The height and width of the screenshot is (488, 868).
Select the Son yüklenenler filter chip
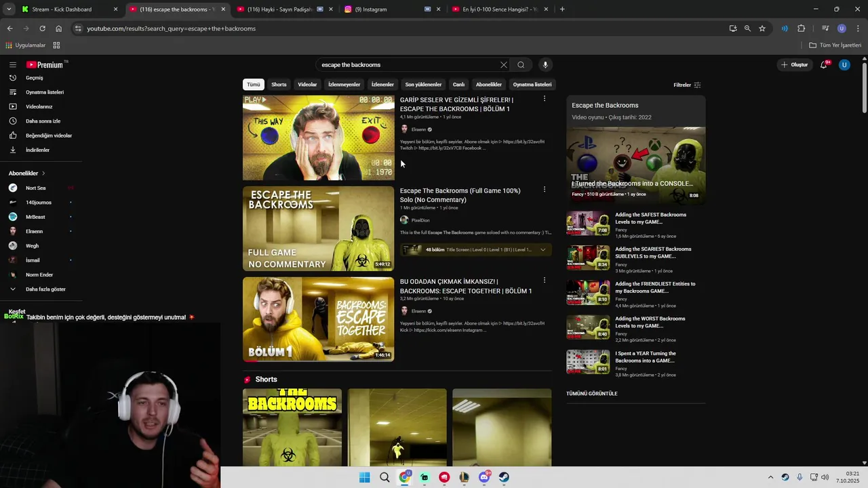coord(423,85)
